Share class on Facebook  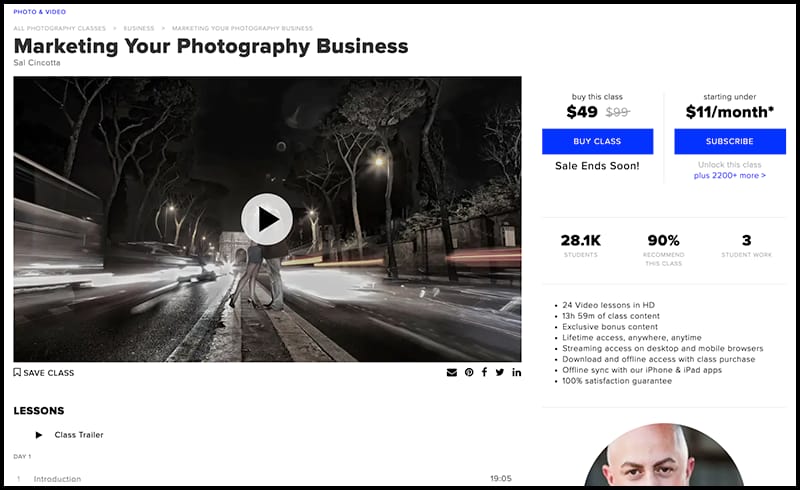pyautogui.click(x=484, y=372)
